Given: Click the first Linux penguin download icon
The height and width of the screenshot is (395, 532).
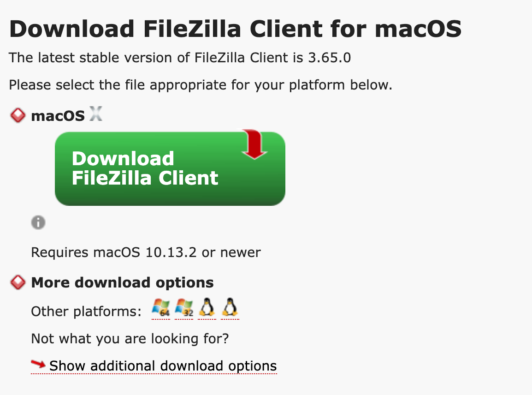Looking at the screenshot, I should [x=206, y=307].
